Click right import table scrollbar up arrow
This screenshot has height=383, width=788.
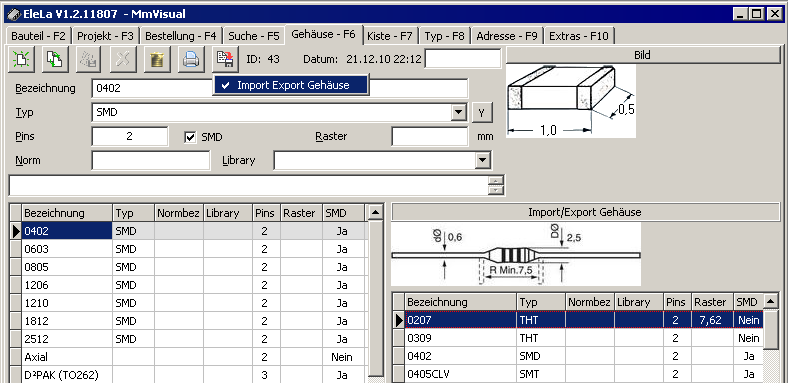[x=771, y=302]
